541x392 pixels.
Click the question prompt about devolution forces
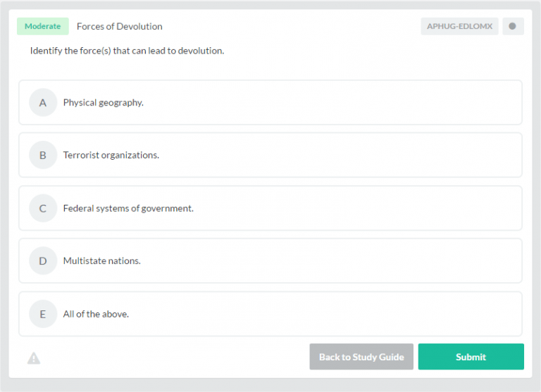coord(127,51)
